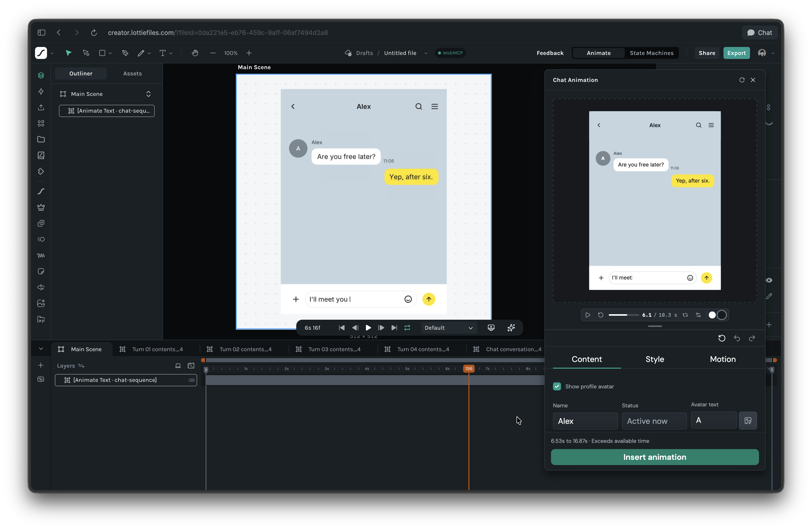Choose the rectangle shape tool
Screen dimensions: 812x530
pos(102,53)
